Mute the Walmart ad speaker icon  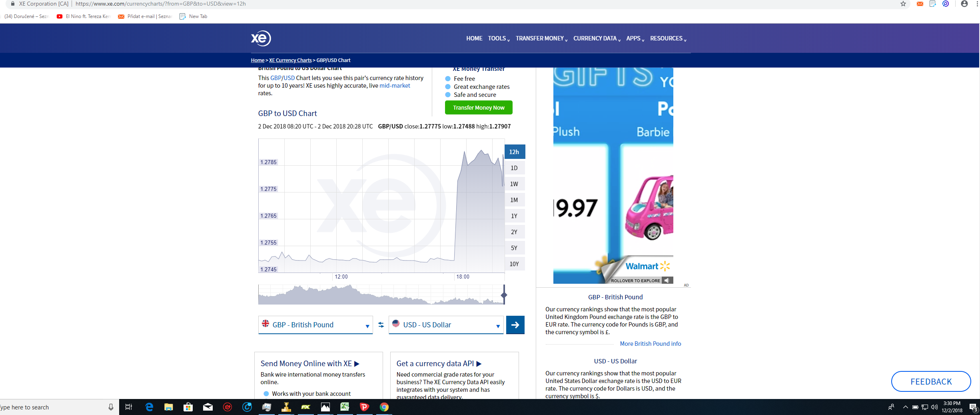click(667, 281)
